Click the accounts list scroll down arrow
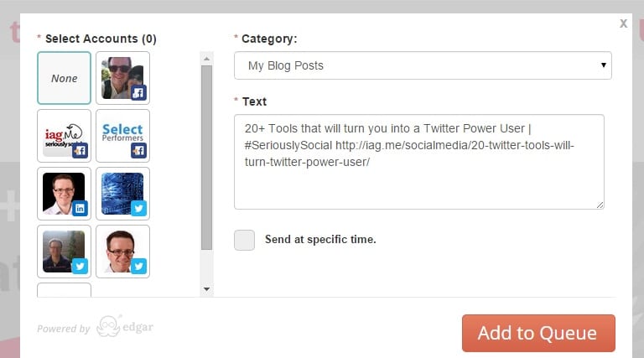The width and height of the screenshot is (644, 358). pos(206,289)
